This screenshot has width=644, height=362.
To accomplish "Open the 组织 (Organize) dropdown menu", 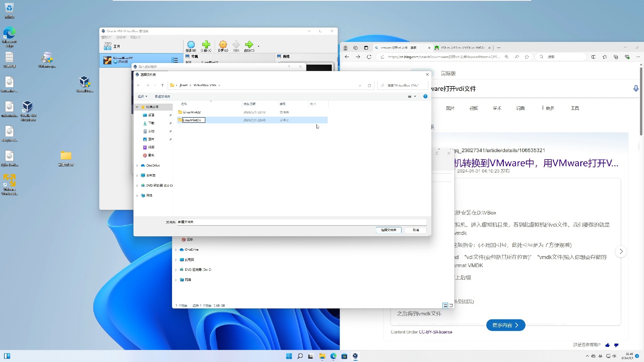I will pyautogui.click(x=143, y=97).
